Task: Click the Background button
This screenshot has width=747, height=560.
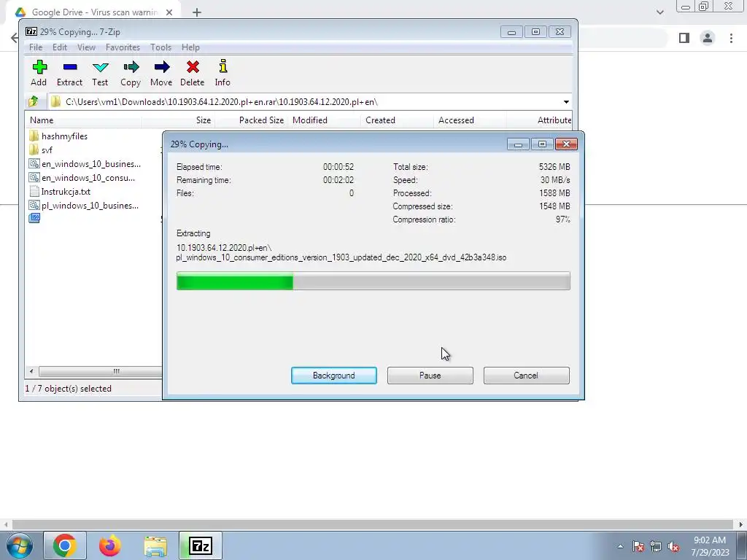Action: [x=334, y=376]
